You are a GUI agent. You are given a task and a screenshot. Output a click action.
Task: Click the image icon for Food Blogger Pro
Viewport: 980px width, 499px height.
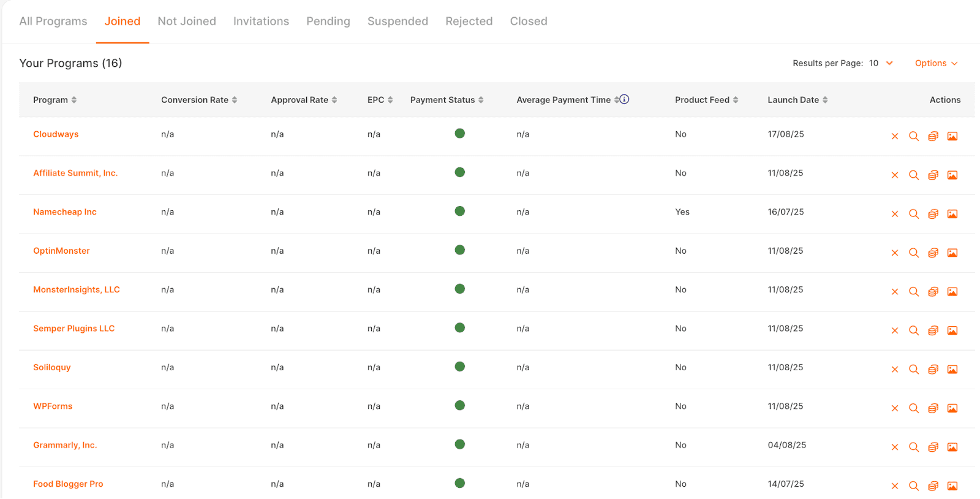point(952,486)
